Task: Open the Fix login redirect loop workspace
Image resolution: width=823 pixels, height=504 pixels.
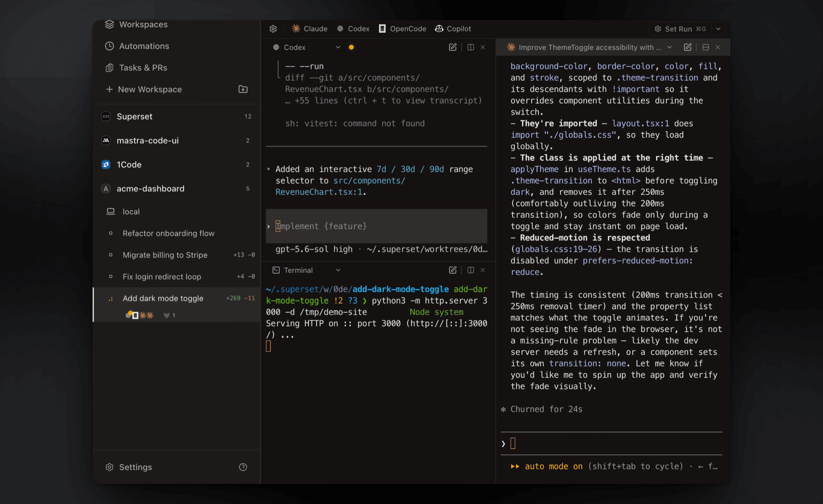Action: click(x=176, y=277)
